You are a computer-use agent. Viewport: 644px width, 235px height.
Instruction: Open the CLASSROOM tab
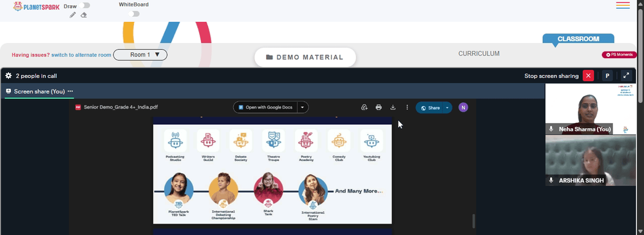pos(578,39)
